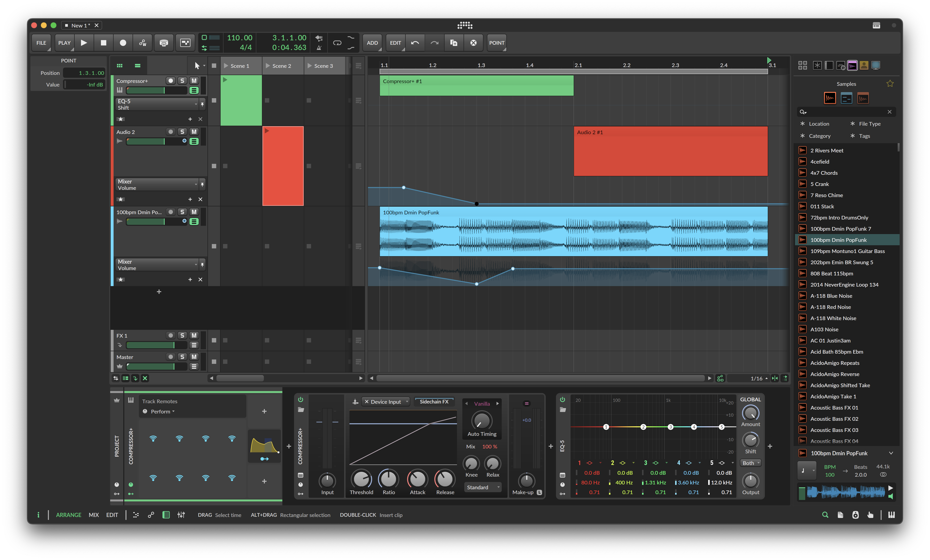The width and height of the screenshot is (930, 560).
Task: Click the Sidechain FX button
Action: click(434, 402)
